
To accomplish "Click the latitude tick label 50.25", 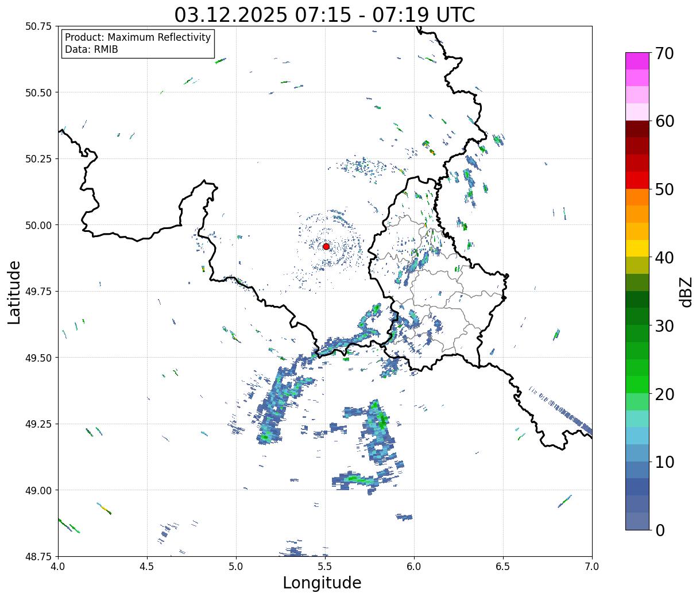I will [38, 159].
